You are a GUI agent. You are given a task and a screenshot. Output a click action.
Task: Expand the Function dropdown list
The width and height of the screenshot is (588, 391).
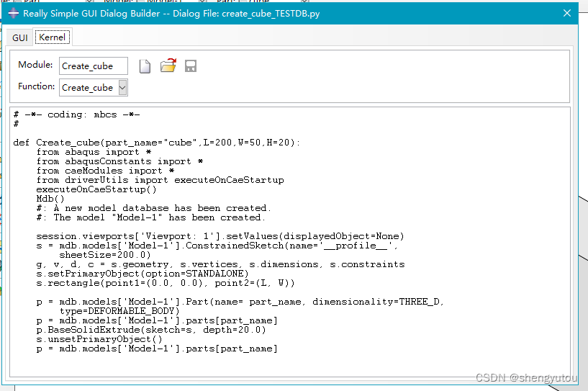coord(122,88)
